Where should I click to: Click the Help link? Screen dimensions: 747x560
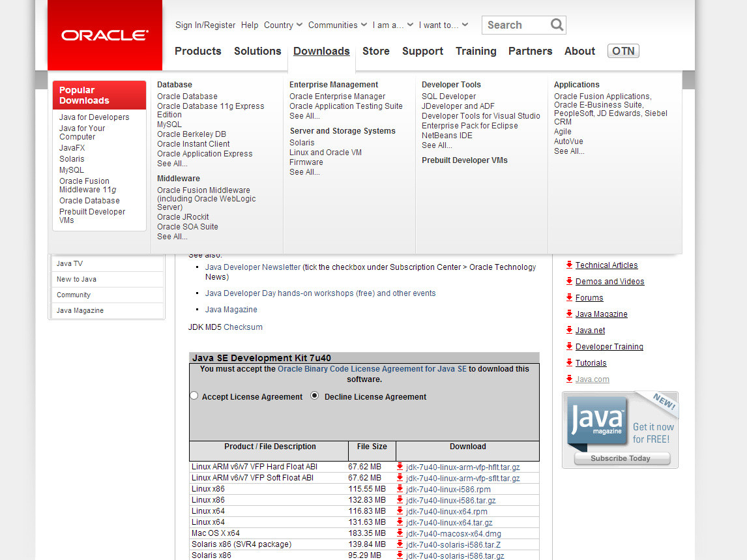[x=250, y=25]
